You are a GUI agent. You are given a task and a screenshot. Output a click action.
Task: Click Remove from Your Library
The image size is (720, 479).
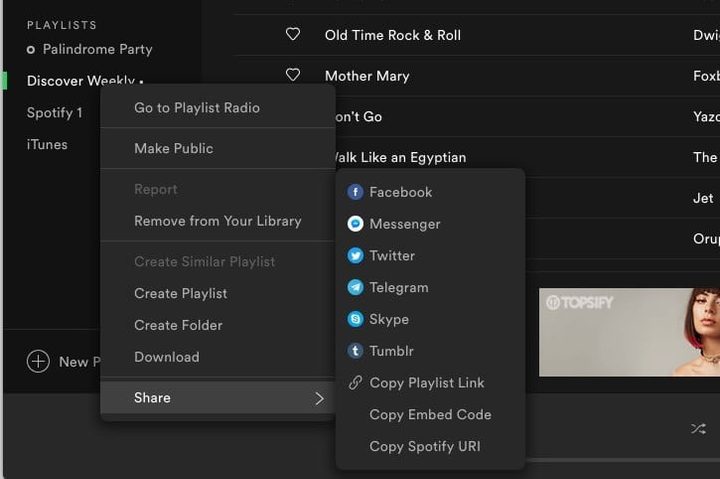[x=217, y=221]
